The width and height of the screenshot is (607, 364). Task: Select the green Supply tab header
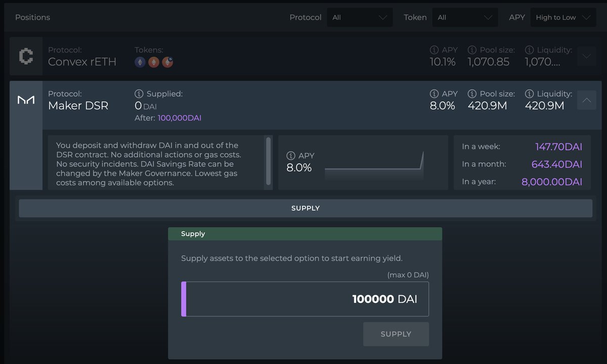tap(305, 234)
